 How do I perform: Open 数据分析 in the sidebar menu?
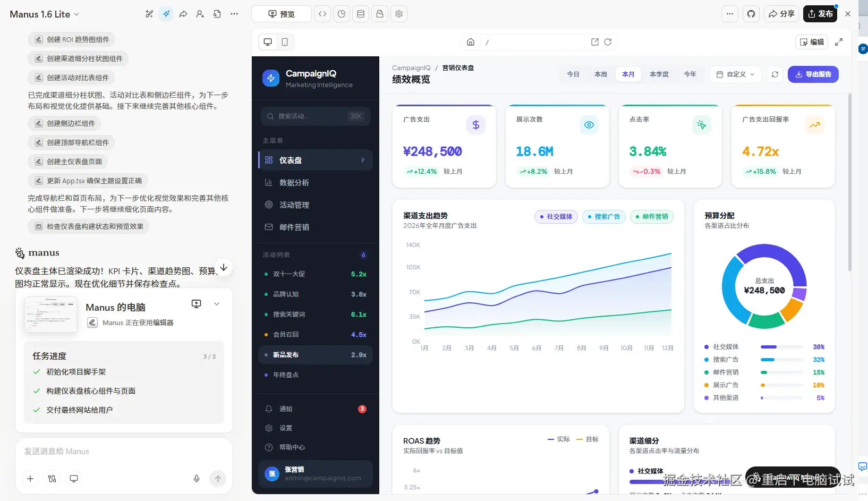(316, 182)
